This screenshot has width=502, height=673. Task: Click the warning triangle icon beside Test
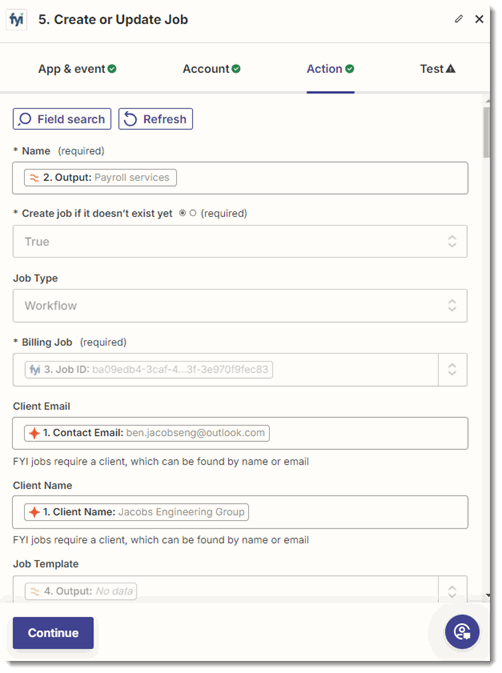[x=451, y=69]
